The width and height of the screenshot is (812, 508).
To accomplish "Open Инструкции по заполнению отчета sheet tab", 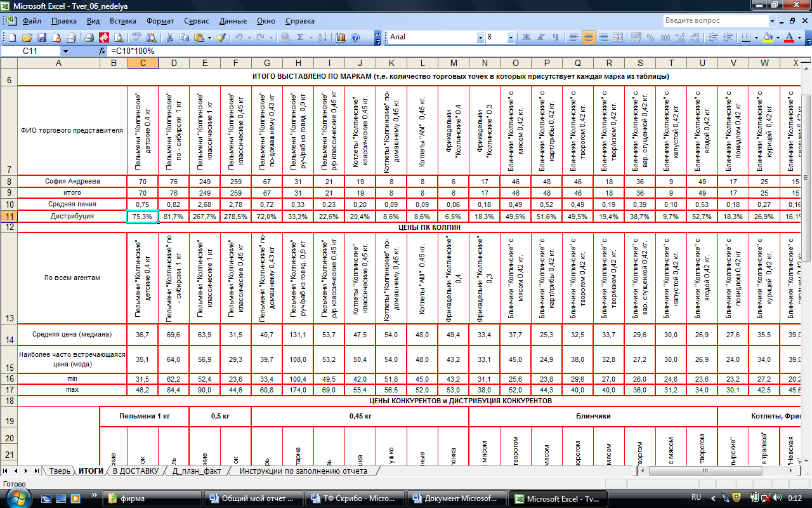I will 303,471.
